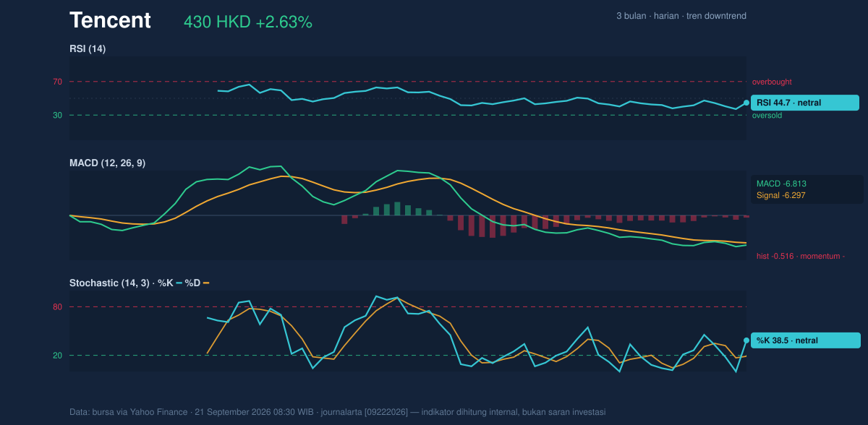
Task: Click the RSI 44.7 · netral badge
Action: click(x=805, y=103)
